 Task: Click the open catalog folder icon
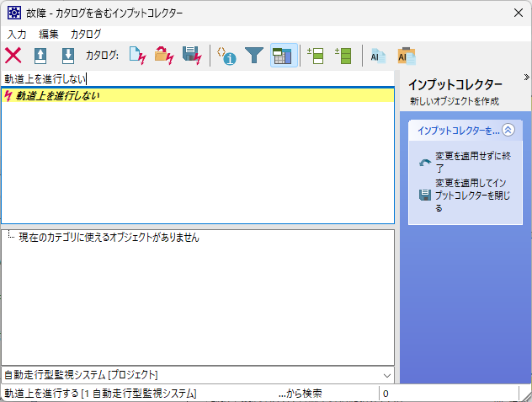(164, 56)
